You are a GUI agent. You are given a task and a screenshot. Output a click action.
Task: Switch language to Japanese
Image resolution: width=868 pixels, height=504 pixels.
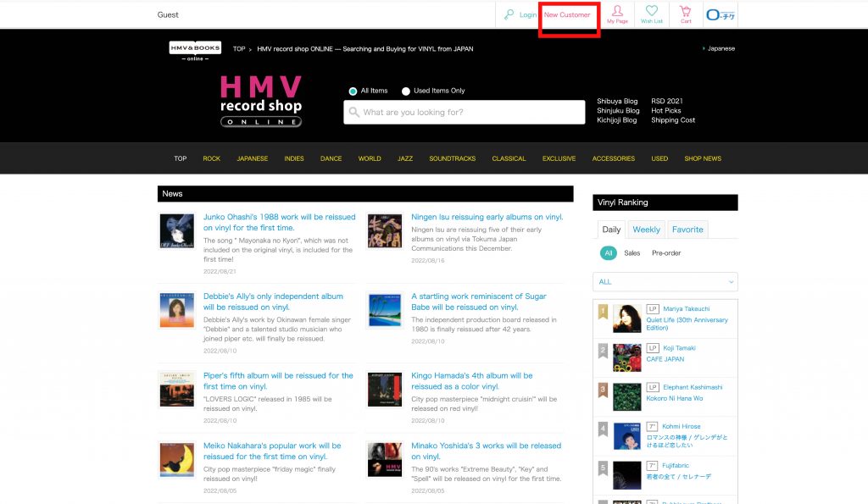721,48
